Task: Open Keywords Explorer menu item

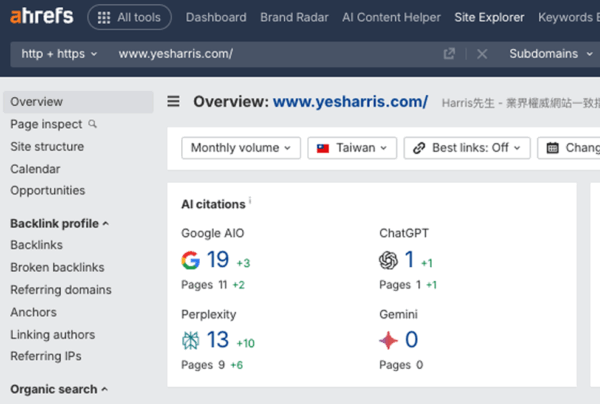Action: [x=569, y=17]
